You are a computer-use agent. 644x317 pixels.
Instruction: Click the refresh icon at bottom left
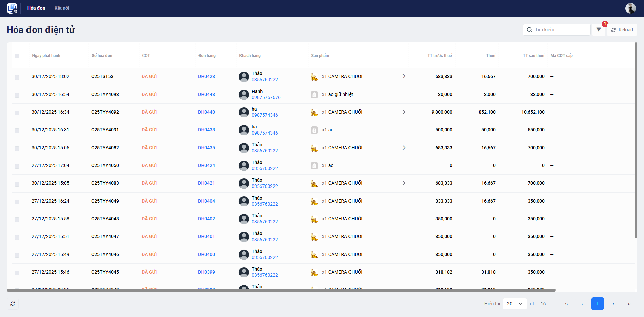tap(13, 304)
